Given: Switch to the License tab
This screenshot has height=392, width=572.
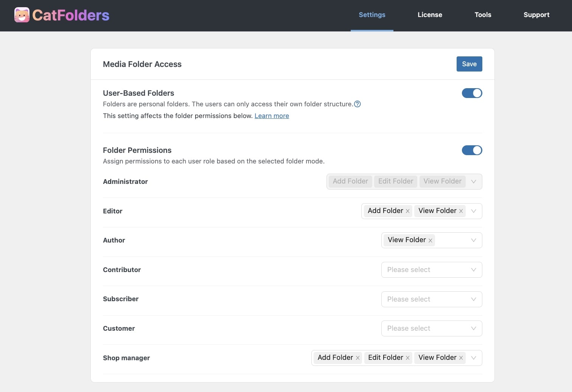Looking at the screenshot, I should (x=430, y=15).
